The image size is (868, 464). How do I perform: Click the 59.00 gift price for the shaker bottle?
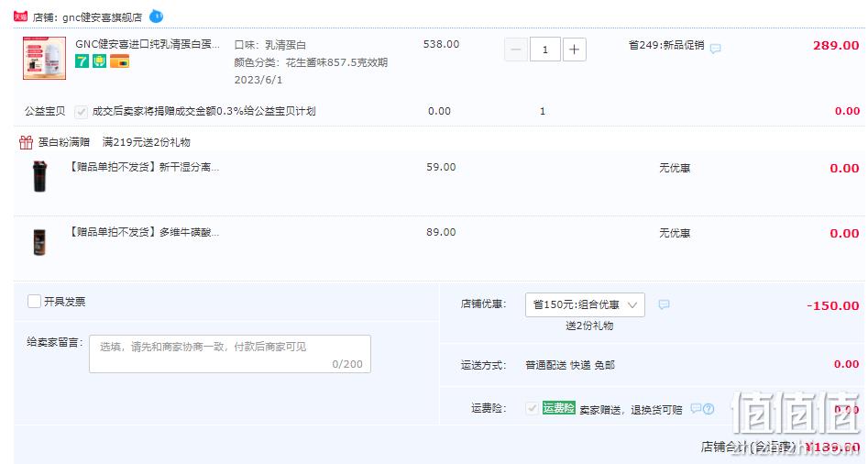click(x=441, y=167)
